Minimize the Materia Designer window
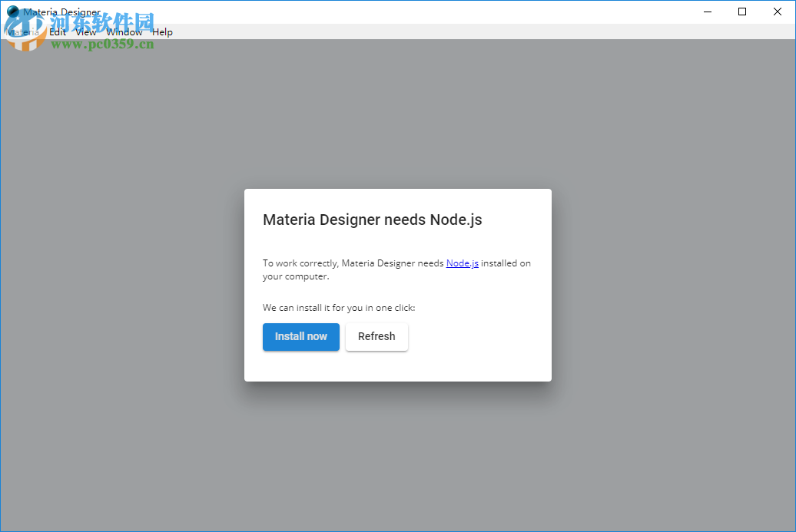The height and width of the screenshot is (532, 796). click(x=707, y=12)
